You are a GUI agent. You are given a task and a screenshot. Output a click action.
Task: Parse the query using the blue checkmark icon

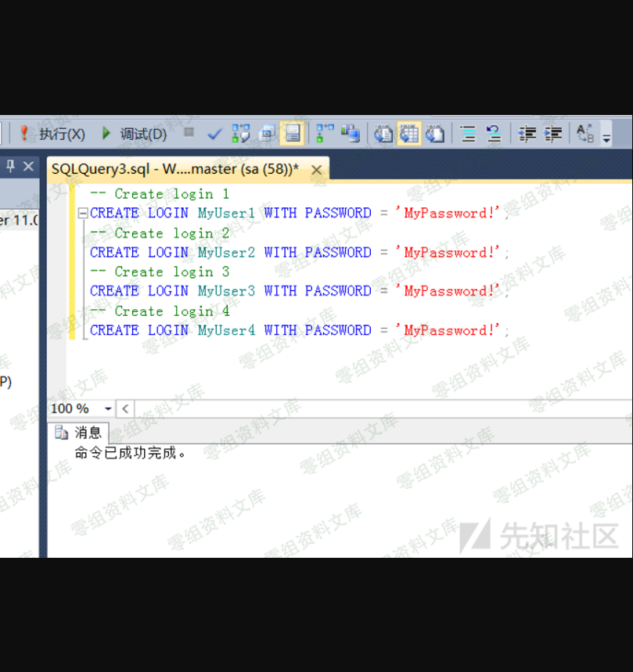point(214,134)
